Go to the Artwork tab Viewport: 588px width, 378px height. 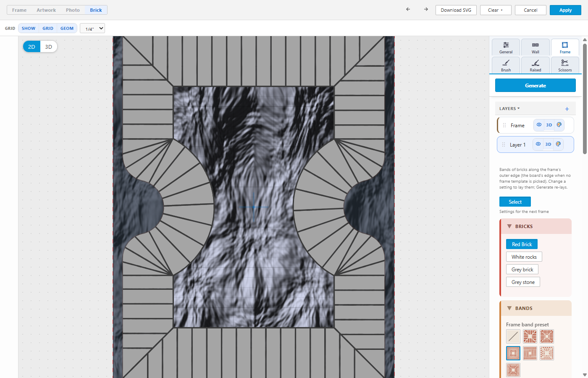(x=46, y=10)
